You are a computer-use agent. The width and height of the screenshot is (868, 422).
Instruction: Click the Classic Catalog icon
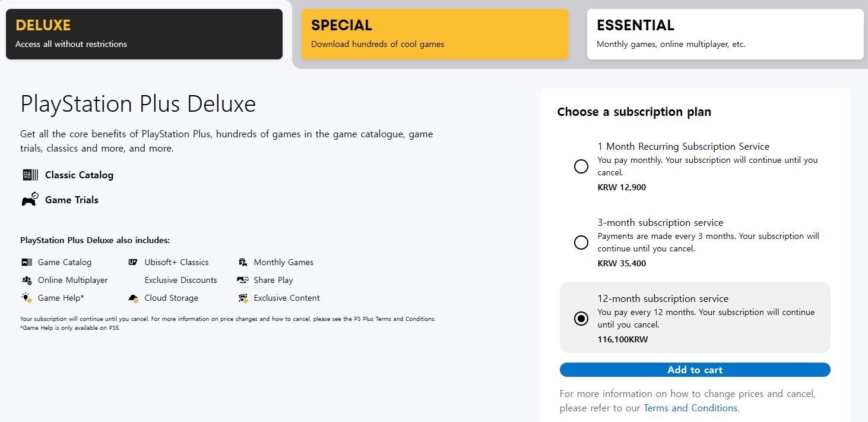pyautogui.click(x=30, y=175)
